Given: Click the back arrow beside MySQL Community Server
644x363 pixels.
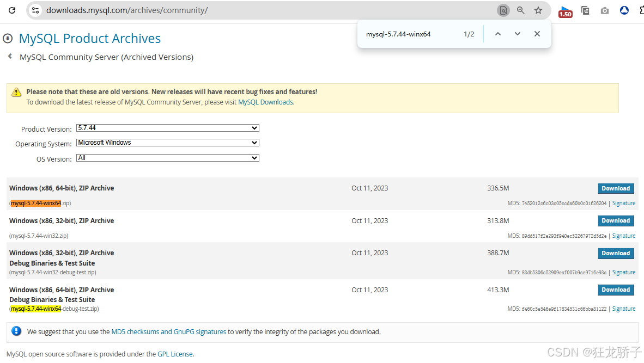Looking at the screenshot, I should pos(10,57).
